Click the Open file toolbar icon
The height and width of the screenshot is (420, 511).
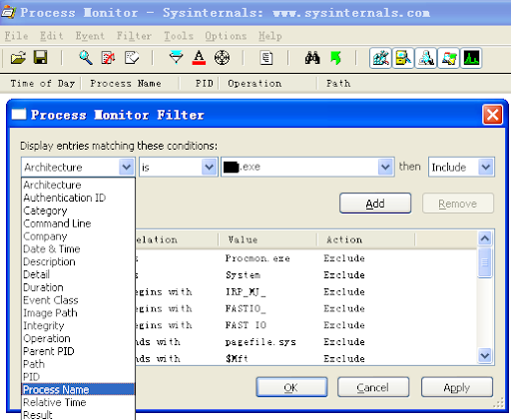[18, 58]
